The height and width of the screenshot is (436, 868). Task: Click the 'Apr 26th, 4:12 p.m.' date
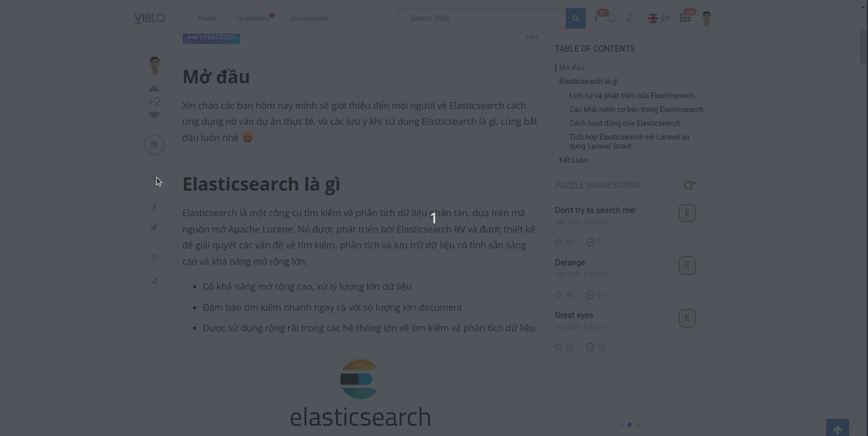coord(582,222)
